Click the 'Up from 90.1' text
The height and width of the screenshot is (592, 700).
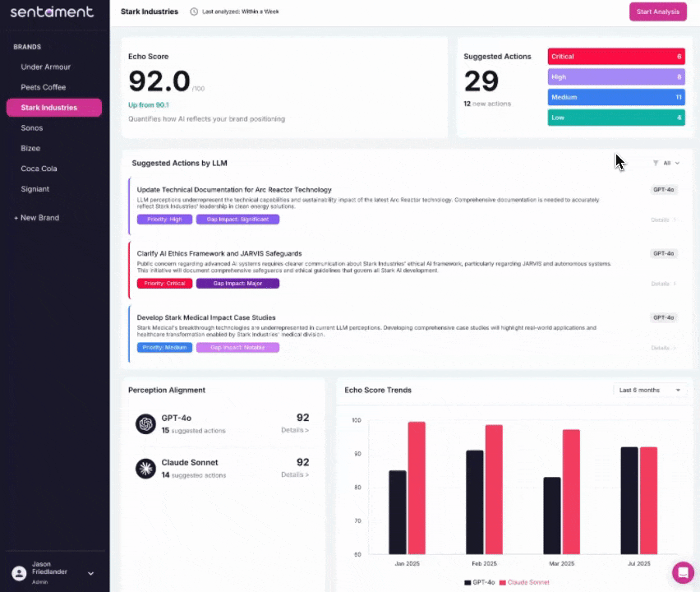click(x=149, y=105)
